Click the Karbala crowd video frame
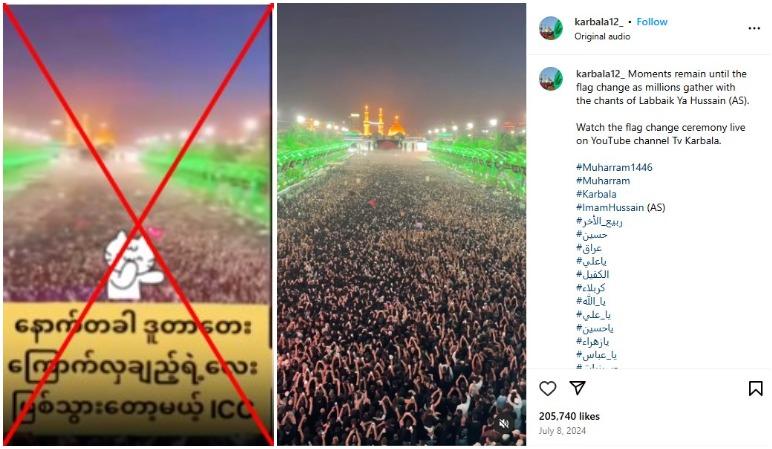The image size is (772, 449). click(401, 224)
